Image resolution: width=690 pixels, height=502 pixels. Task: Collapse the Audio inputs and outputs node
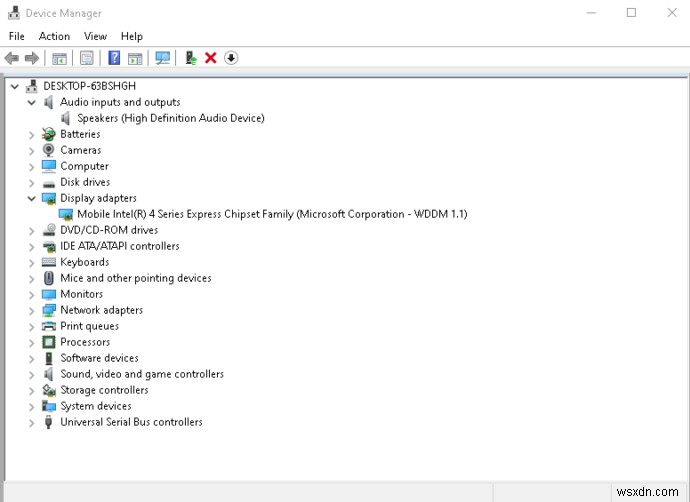point(32,103)
